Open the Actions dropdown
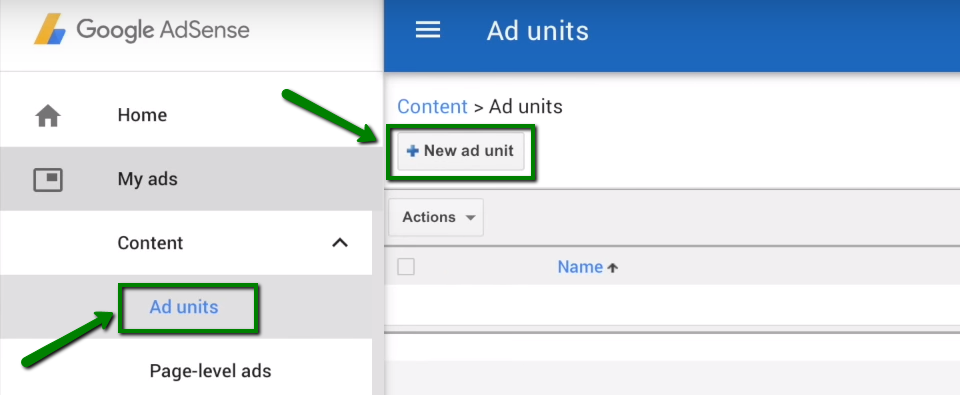Image resolution: width=960 pixels, height=395 pixels. pyautogui.click(x=436, y=217)
